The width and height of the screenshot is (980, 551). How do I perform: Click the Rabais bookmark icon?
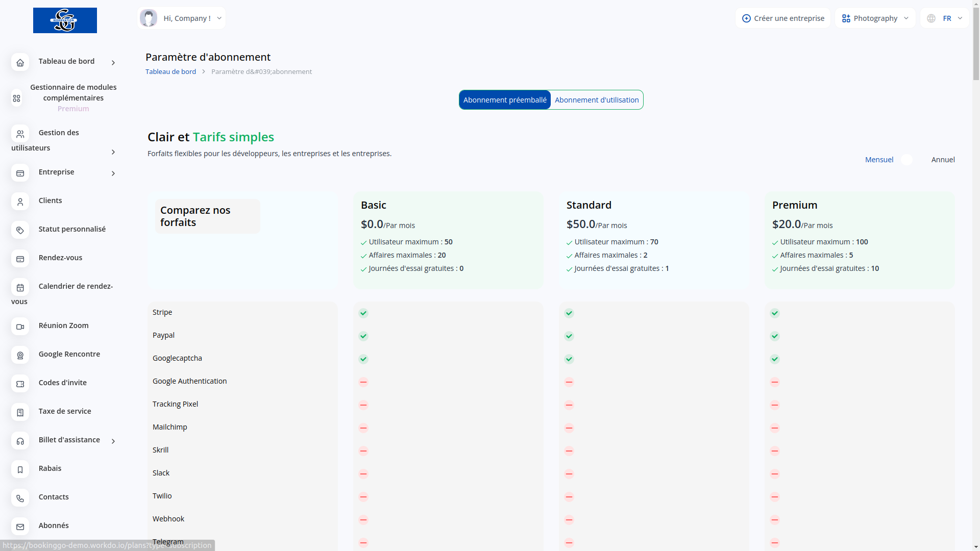pos(20,469)
